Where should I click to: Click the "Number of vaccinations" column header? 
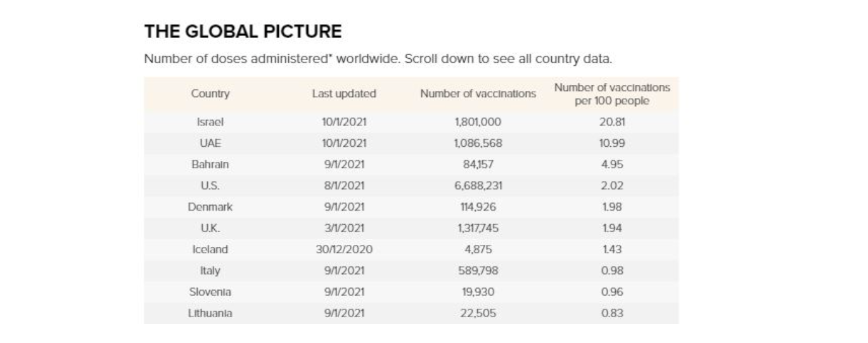[478, 94]
